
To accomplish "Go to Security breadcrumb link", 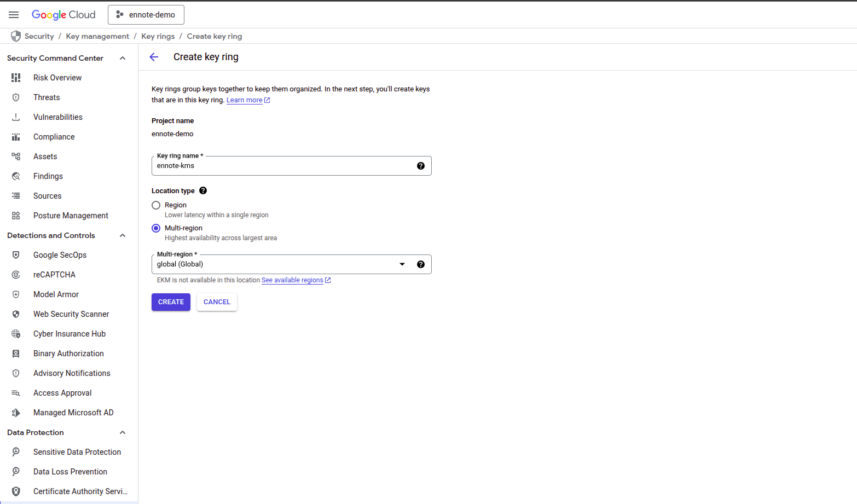I will coord(39,36).
